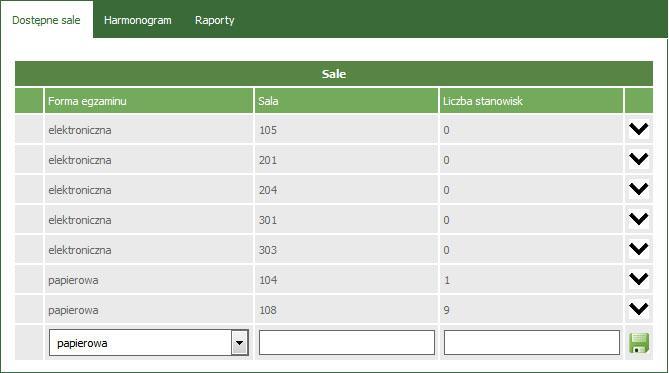Image resolution: width=669 pixels, height=373 pixels.
Task: Click the chevron icon for room 301
Action: [639, 219]
